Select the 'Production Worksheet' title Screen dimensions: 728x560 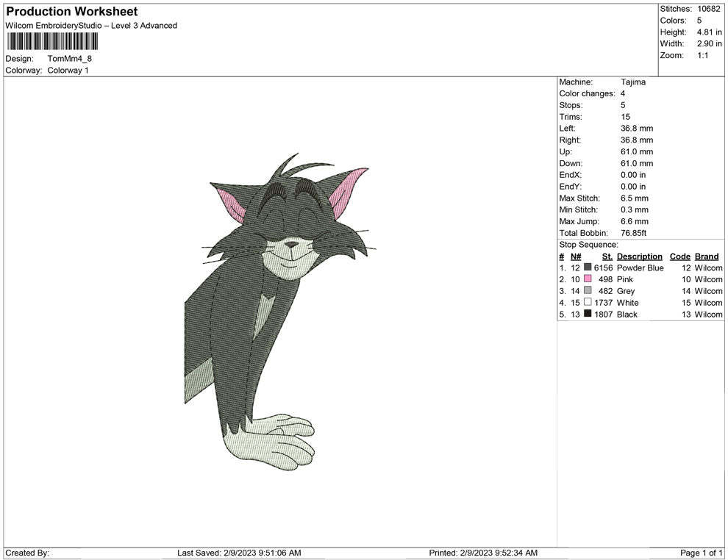(72, 12)
